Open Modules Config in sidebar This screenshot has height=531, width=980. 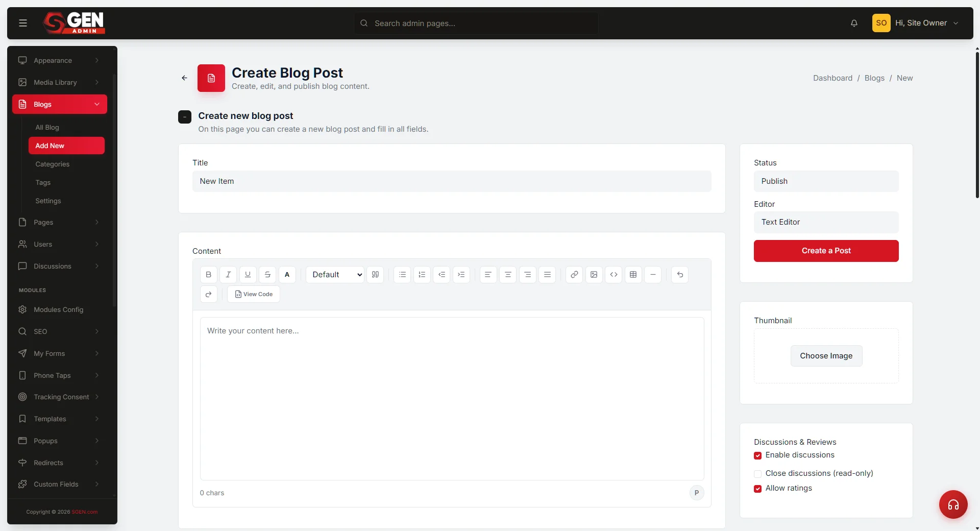coord(60,309)
